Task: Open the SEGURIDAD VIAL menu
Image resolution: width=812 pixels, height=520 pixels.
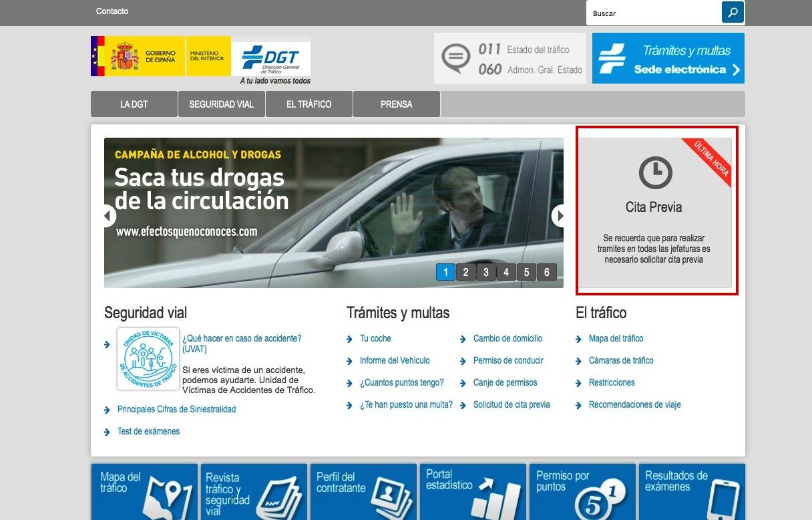Action: (222, 104)
